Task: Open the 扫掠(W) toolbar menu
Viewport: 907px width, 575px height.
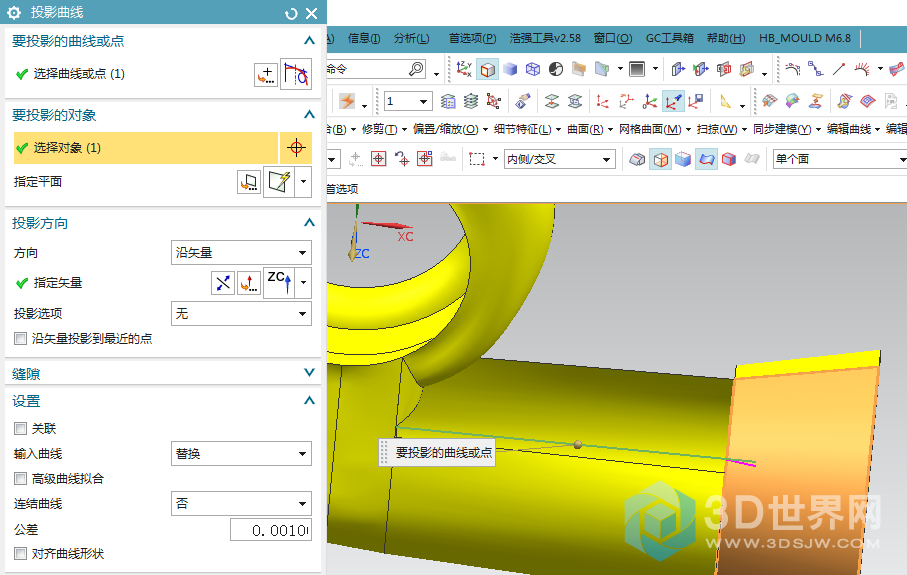Action: [x=721, y=129]
